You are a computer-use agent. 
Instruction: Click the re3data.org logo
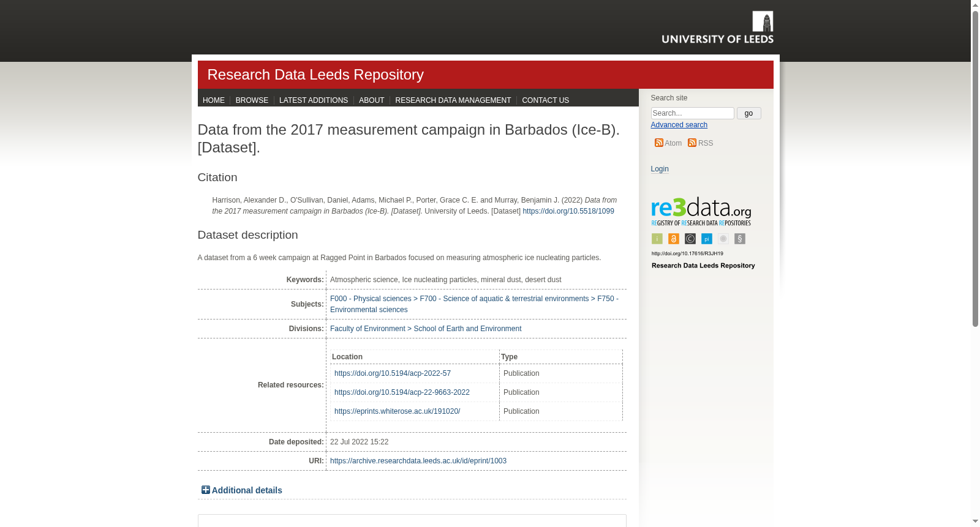[701, 211]
